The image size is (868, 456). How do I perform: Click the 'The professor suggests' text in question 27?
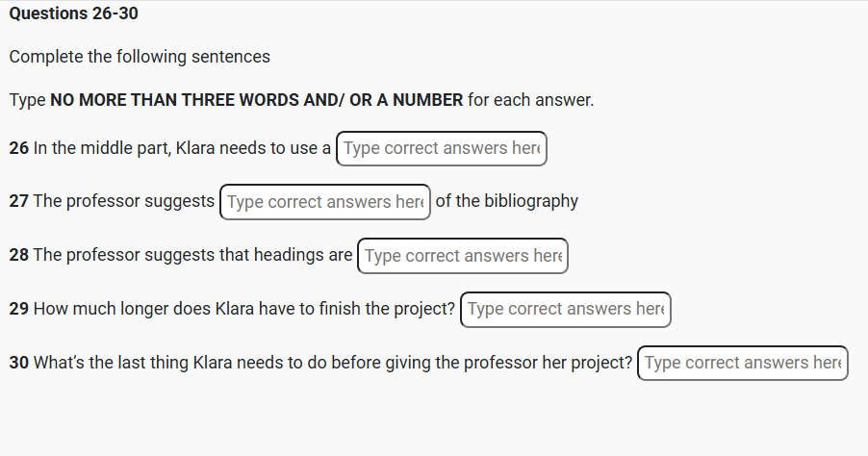(x=123, y=201)
